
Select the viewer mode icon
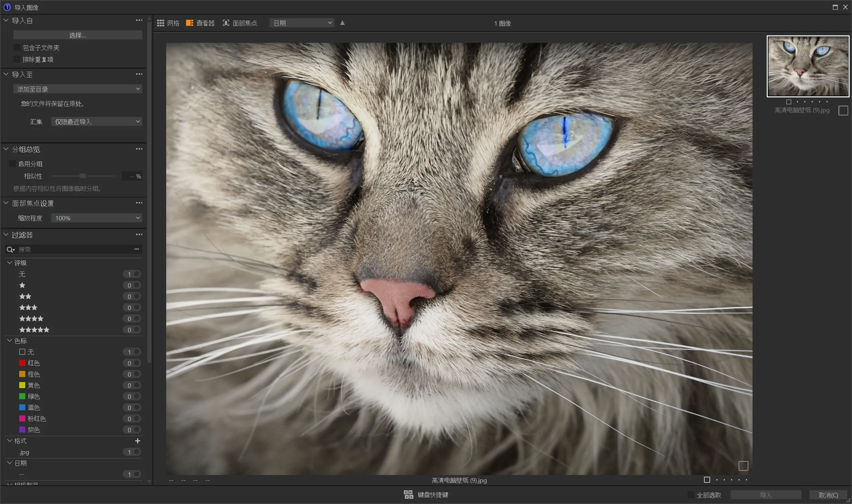coord(189,23)
